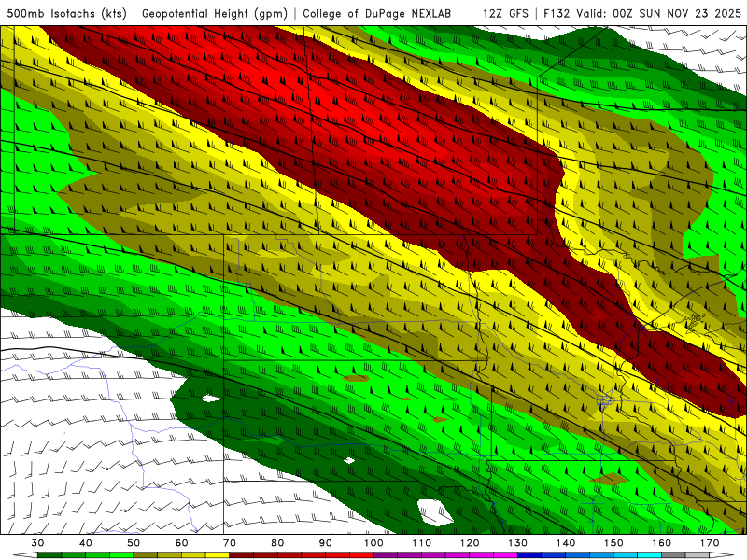The width and height of the screenshot is (747, 560).
Task: Click the '80' legend value
Action: pyautogui.click(x=277, y=543)
